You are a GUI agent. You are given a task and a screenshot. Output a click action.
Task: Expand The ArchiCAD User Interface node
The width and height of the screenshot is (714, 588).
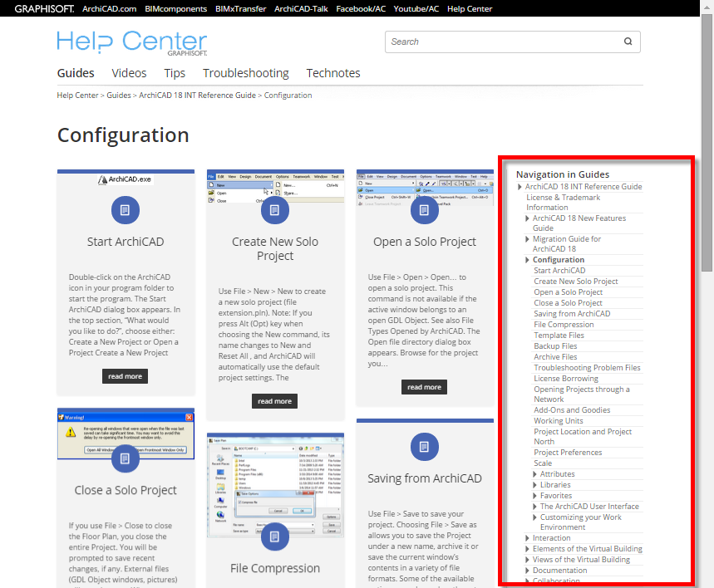point(534,507)
